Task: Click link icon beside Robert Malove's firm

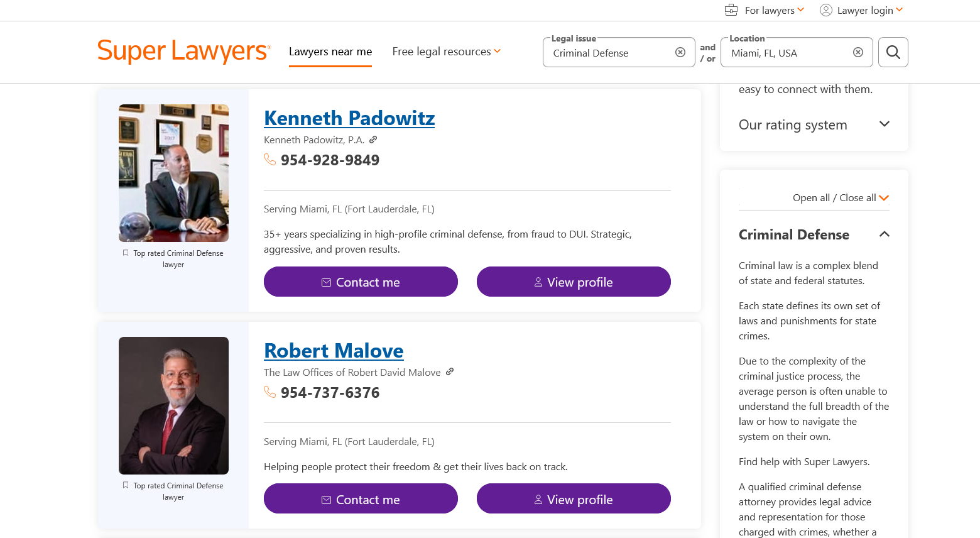Action: pyautogui.click(x=450, y=372)
